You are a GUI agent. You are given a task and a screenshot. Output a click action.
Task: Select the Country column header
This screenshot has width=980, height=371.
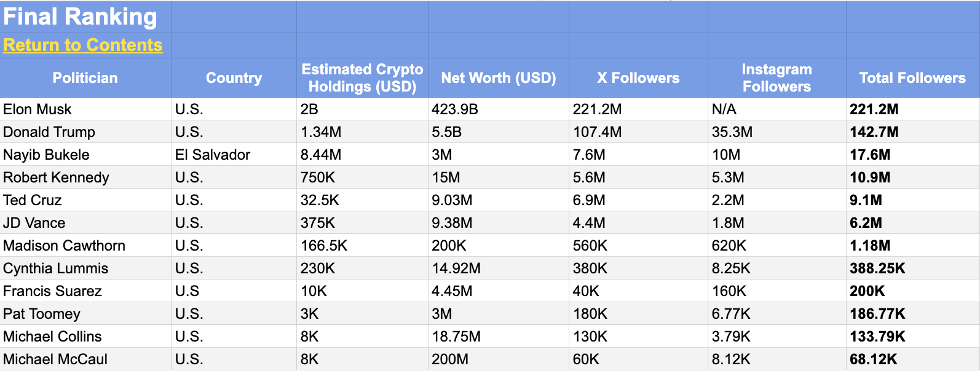click(234, 78)
